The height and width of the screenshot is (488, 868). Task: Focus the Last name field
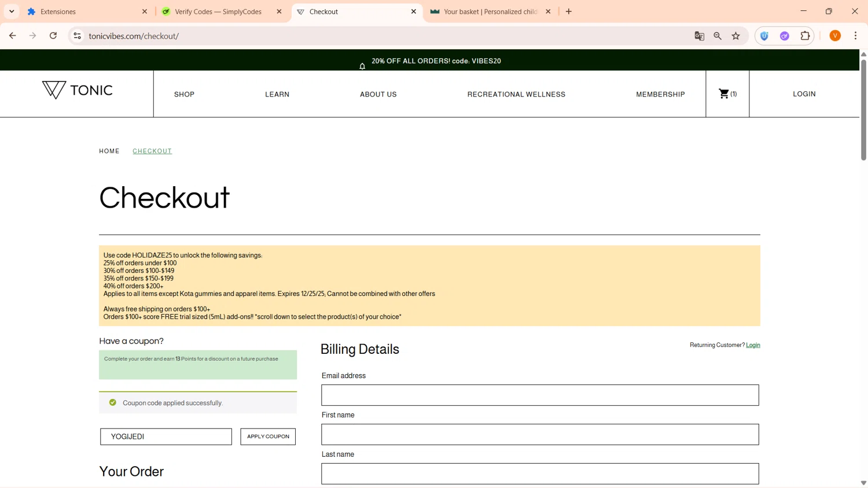coord(540,474)
